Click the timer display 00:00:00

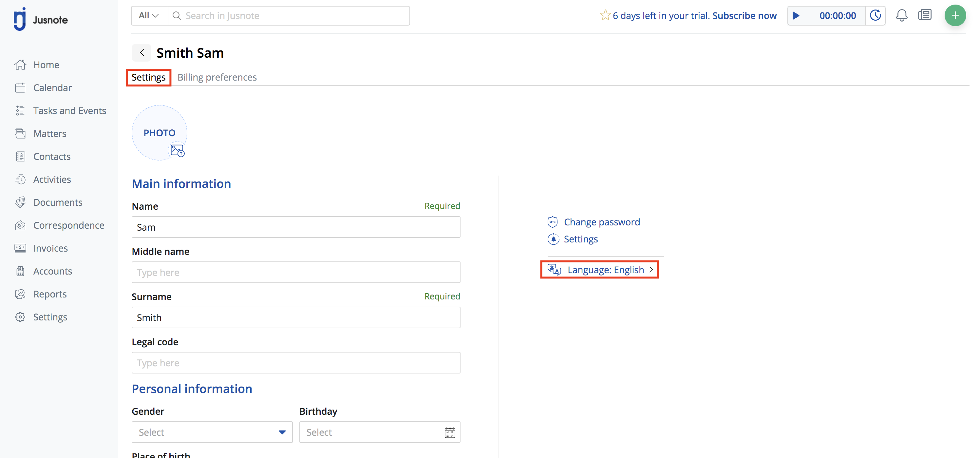pyautogui.click(x=837, y=16)
